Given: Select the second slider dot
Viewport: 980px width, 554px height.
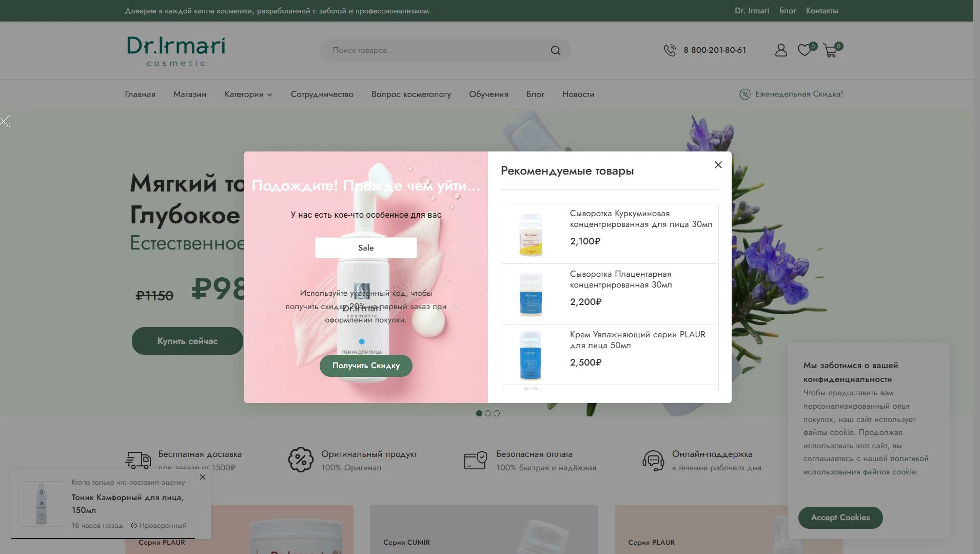Looking at the screenshot, I should click(x=488, y=413).
